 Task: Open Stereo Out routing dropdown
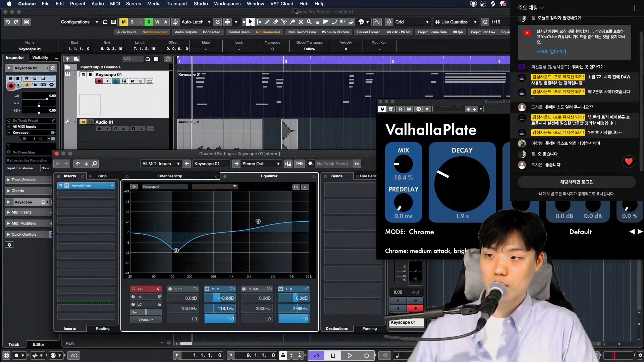[x=261, y=164]
